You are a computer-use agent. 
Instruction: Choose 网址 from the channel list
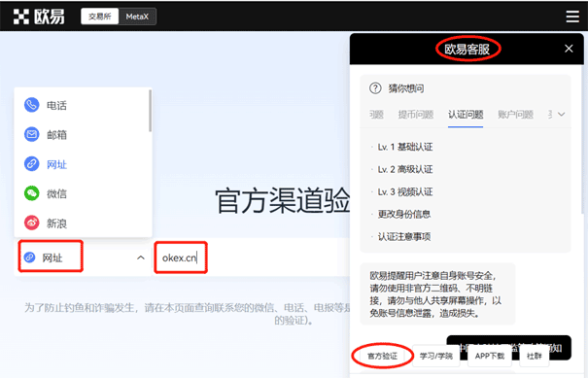click(83, 164)
